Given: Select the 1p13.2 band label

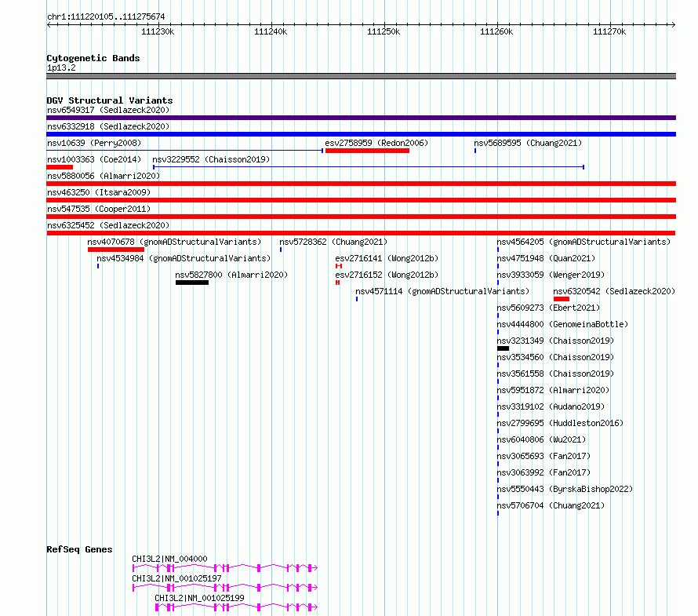Looking at the screenshot, I should (61, 67).
